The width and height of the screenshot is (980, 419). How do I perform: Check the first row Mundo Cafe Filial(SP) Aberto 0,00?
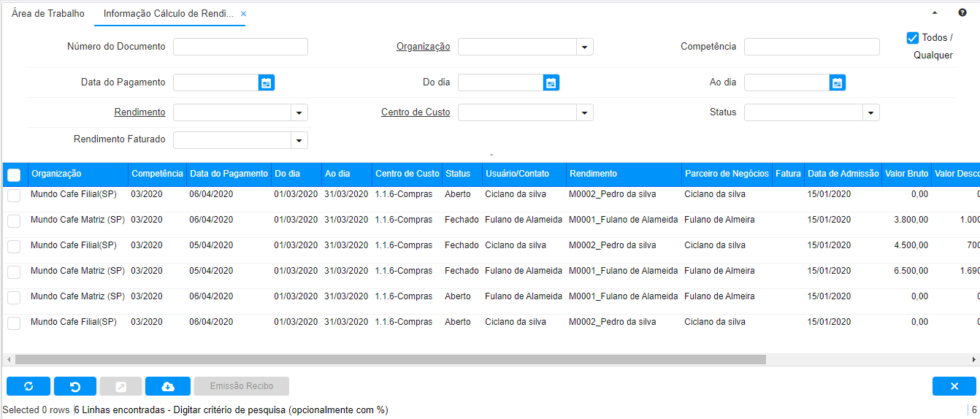click(14, 195)
